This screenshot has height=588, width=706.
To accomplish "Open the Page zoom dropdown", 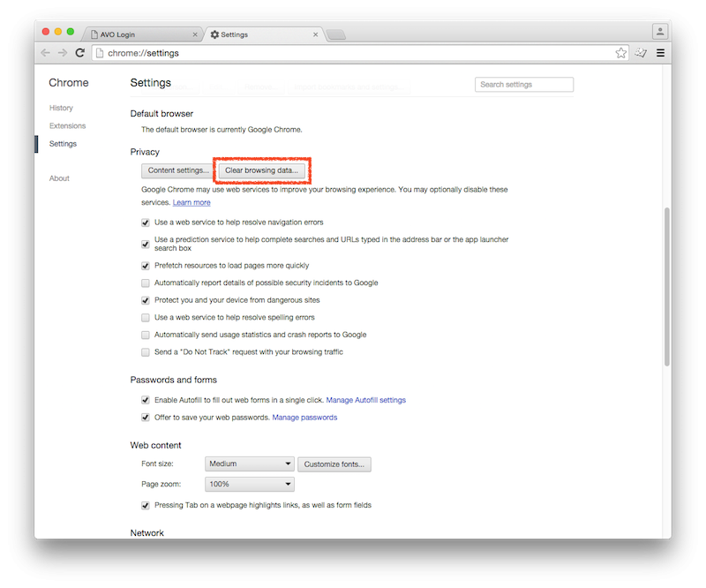I will [x=249, y=484].
